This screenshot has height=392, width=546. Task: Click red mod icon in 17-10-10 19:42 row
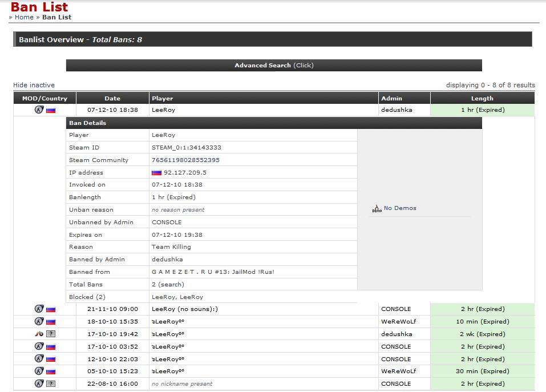(39, 334)
